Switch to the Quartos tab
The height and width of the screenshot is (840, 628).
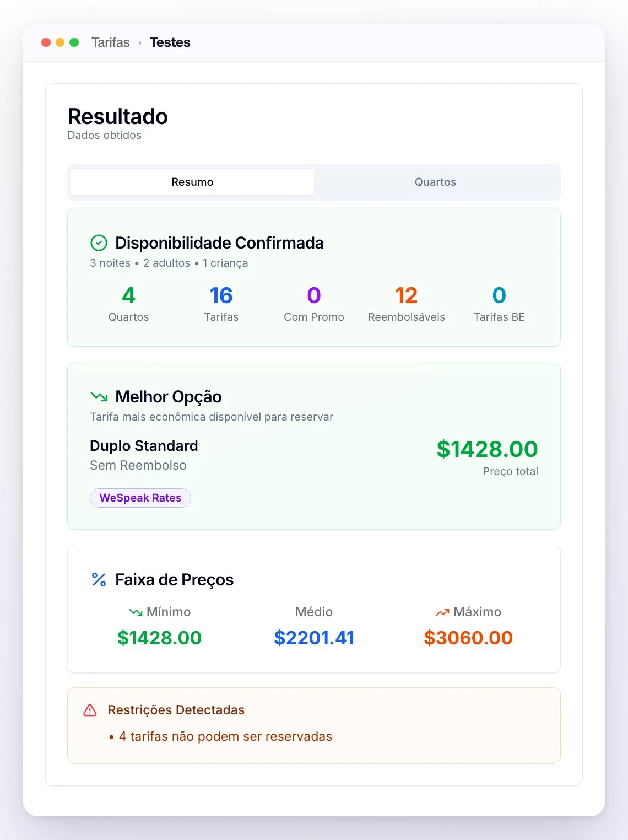point(435,182)
